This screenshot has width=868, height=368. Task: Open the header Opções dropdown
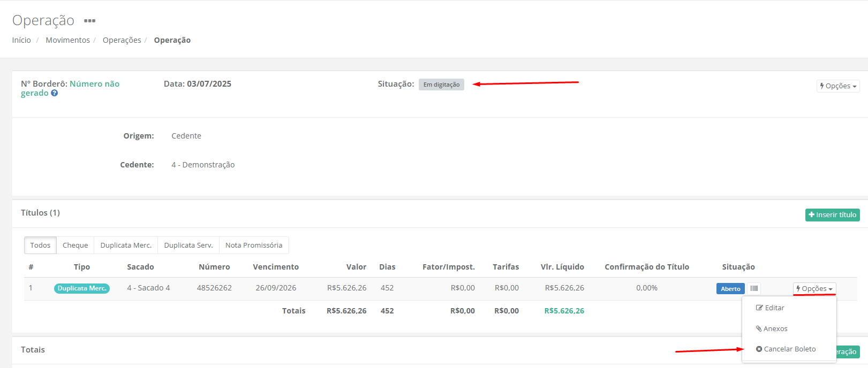click(x=837, y=86)
